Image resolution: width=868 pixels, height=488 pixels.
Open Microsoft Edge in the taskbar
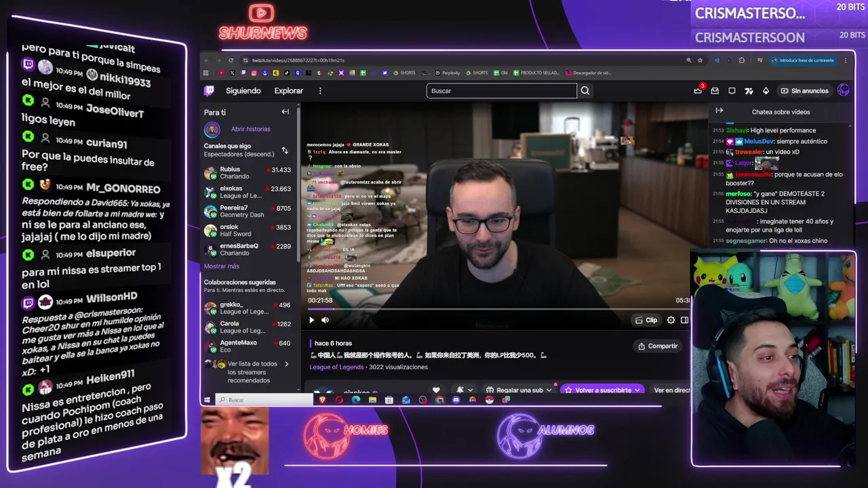[356, 400]
